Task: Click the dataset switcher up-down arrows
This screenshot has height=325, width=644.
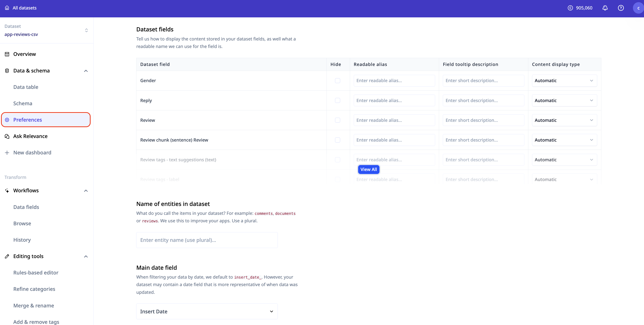Action: [x=86, y=30]
